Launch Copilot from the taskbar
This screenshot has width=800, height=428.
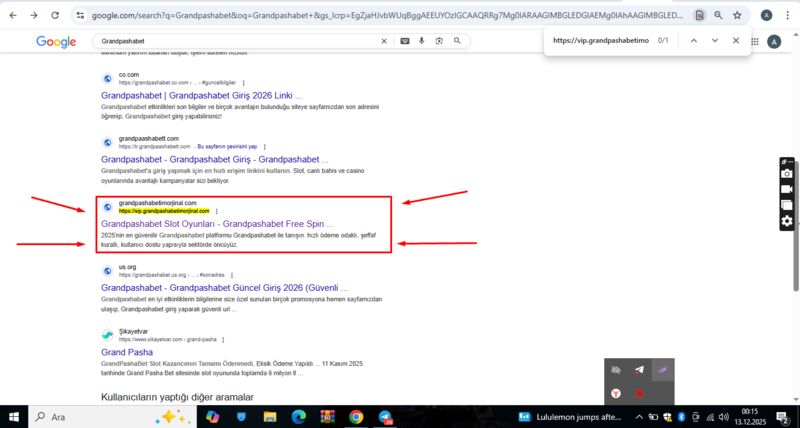click(212, 417)
